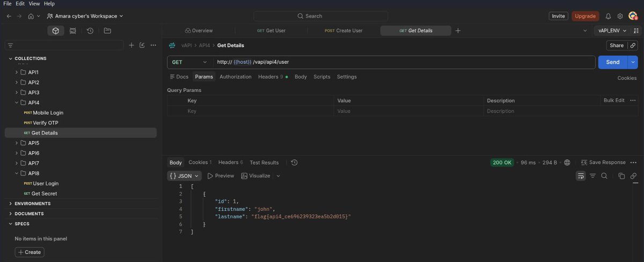Open the response history clock icon
The height and width of the screenshot is (262, 644).
point(294,162)
